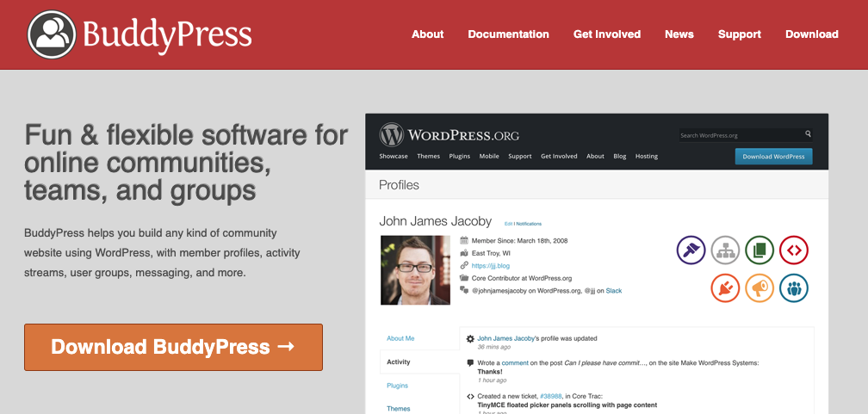The image size is (868, 414).
Task: Open the Documentation menu item
Action: [x=508, y=34]
